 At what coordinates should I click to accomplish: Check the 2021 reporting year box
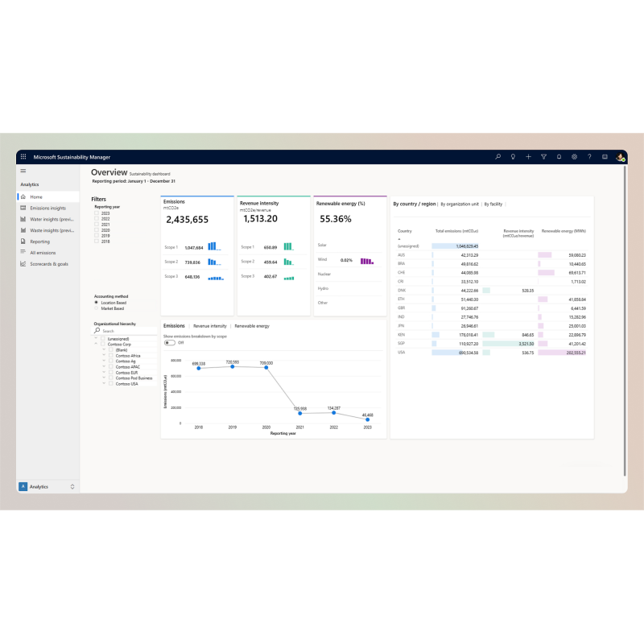97,225
